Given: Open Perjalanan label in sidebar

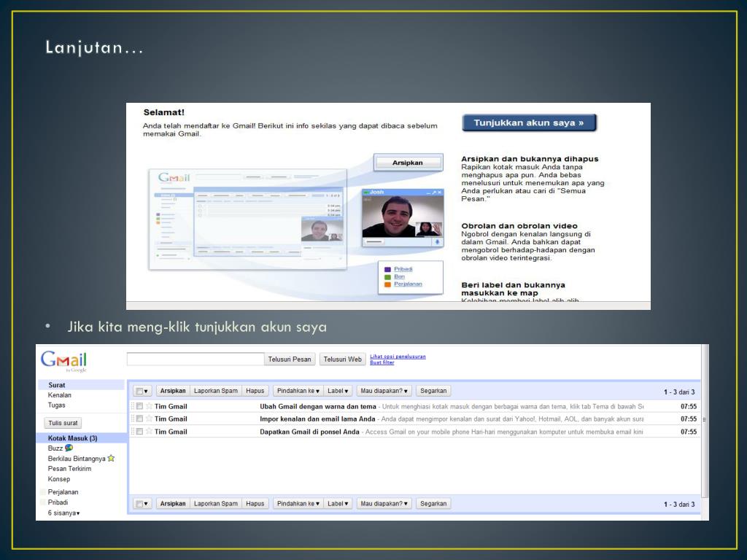Looking at the screenshot, I should click(x=63, y=492).
